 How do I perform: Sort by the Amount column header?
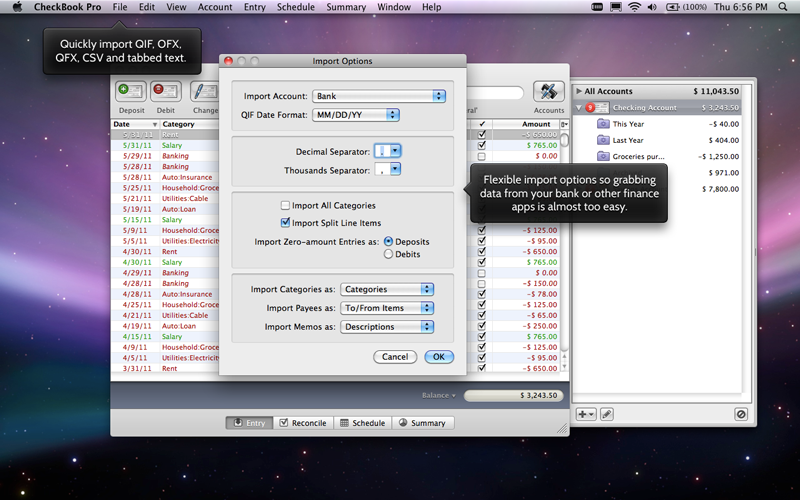click(x=526, y=124)
